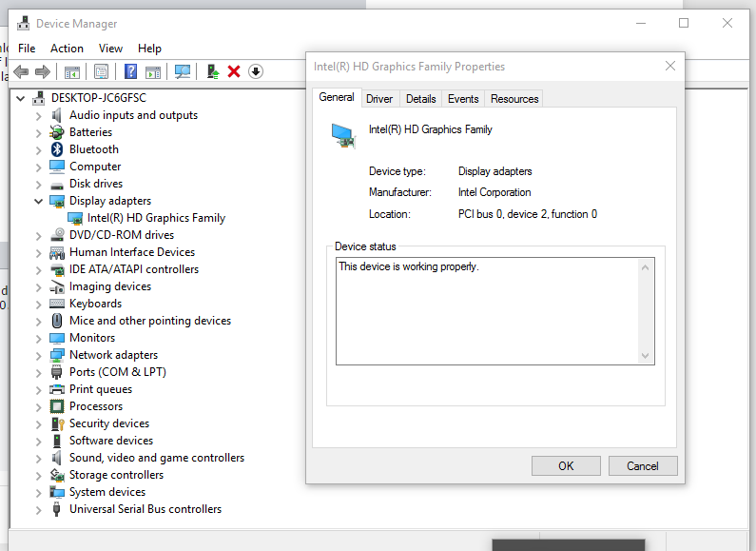Expand IDE ATA/ATAPI controllers category
Image resolution: width=756 pixels, height=551 pixels.
39,269
